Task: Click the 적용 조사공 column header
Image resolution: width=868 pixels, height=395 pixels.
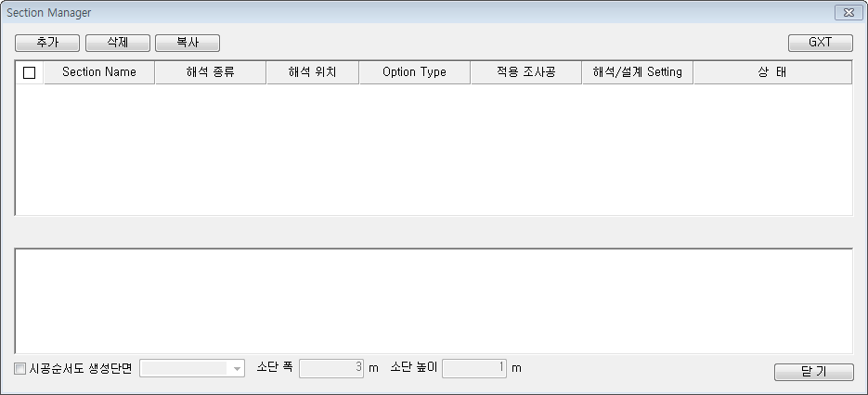Action: click(525, 72)
